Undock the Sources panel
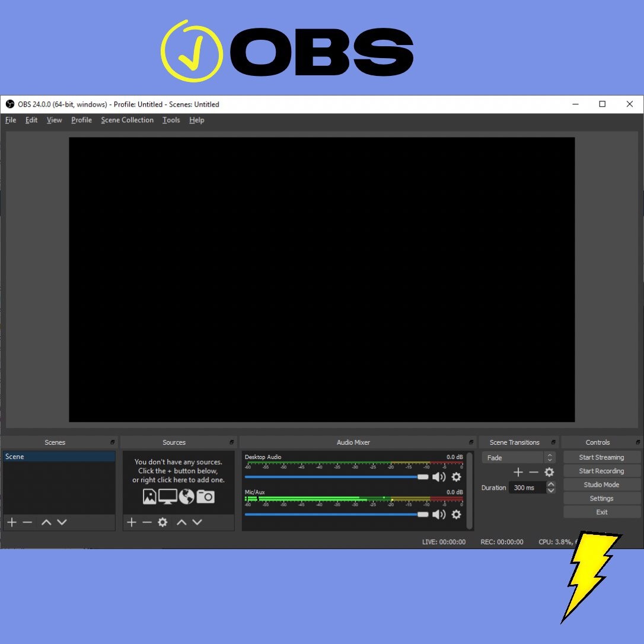644x644 pixels. 231,442
